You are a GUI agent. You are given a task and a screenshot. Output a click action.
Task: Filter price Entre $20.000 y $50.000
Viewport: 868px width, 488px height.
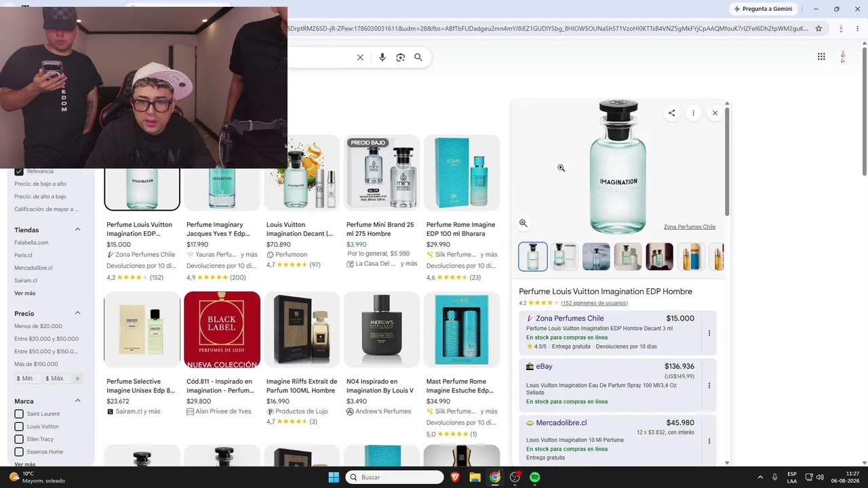46,339
